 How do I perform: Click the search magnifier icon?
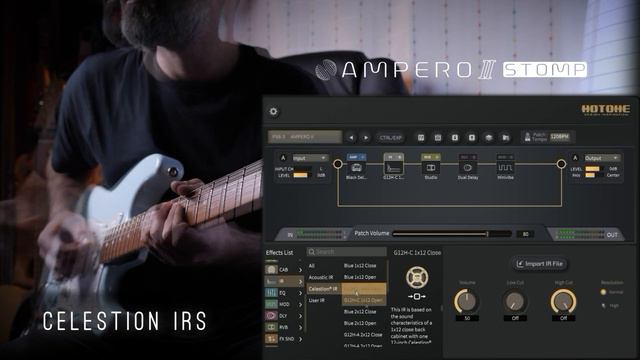pyautogui.click(x=312, y=252)
